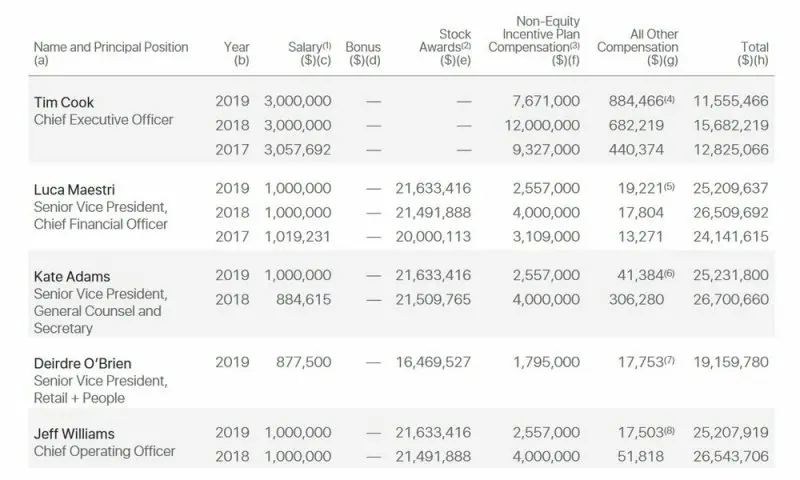Image resolution: width=800 pixels, height=480 pixels.
Task: Click the value 15,682,219
Action: coord(731,125)
